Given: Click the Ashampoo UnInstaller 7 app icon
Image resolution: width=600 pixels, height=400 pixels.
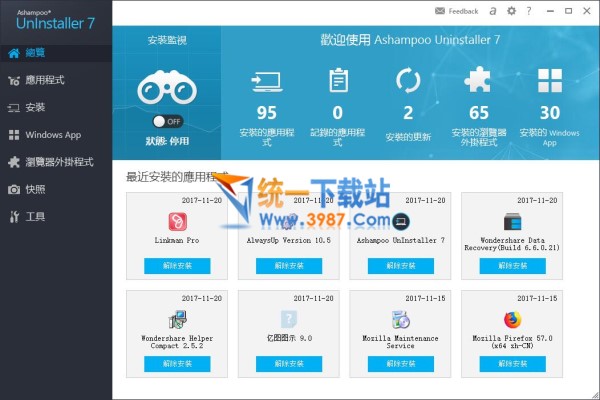Looking at the screenshot, I should (401, 221).
